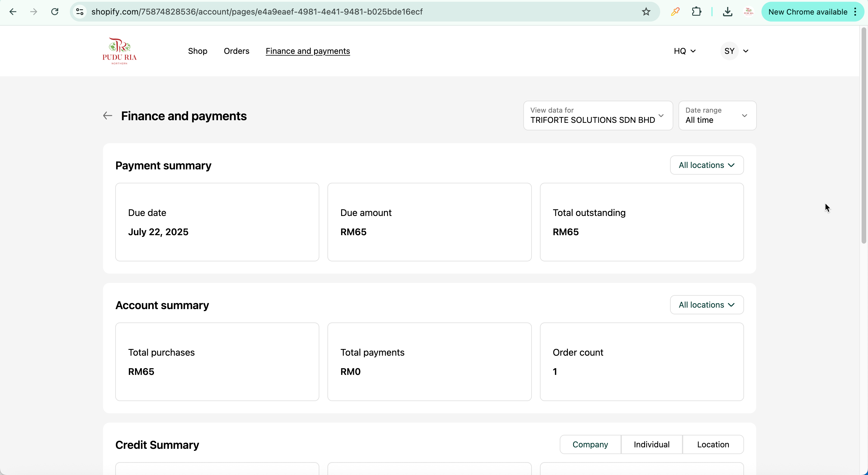Open the Chrome extensions puzzle icon

(696, 12)
